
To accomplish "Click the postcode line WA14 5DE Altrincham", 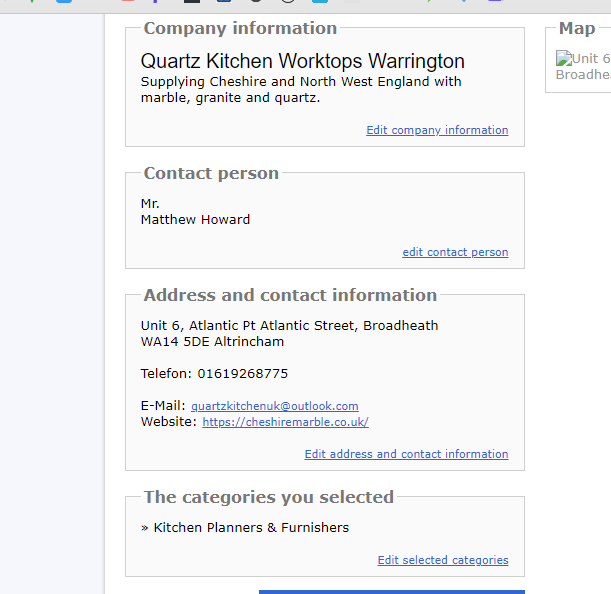I will pos(212,342).
